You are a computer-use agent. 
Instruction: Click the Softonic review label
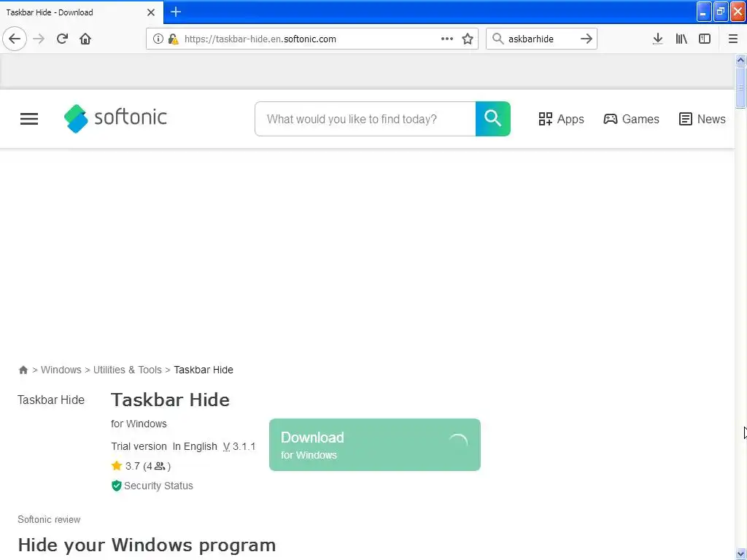coord(49,519)
